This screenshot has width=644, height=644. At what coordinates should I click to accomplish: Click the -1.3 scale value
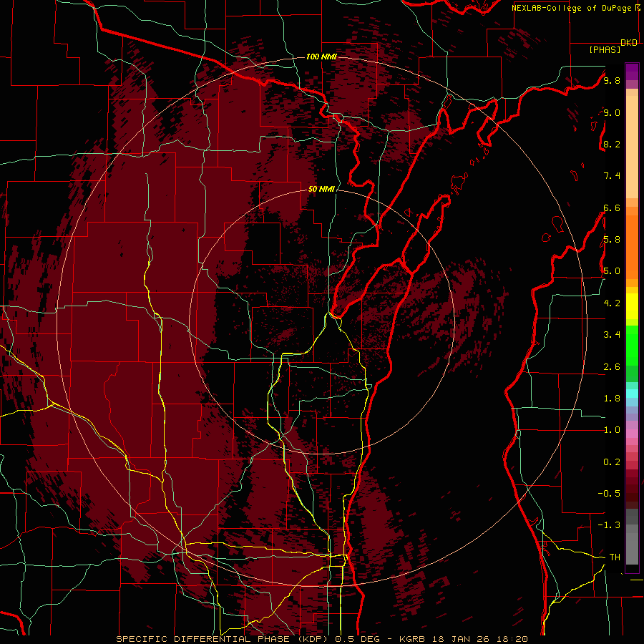(609, 525)
